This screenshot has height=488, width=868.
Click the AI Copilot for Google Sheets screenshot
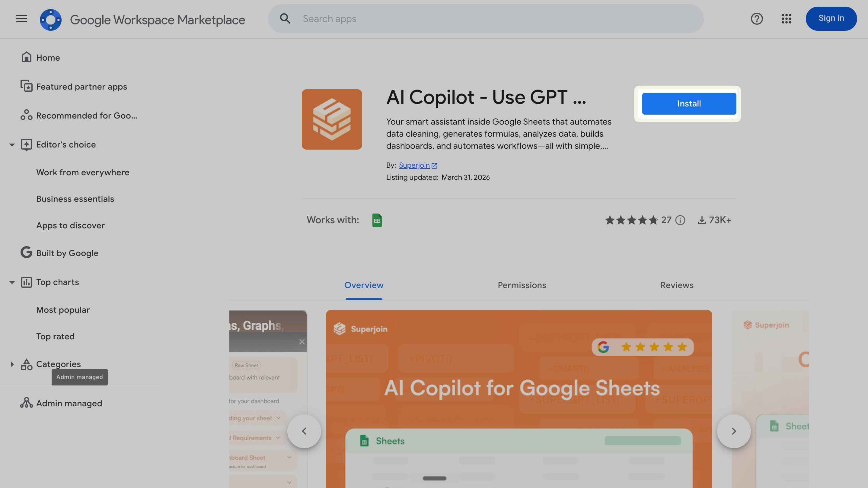click(x=519, y=399)
